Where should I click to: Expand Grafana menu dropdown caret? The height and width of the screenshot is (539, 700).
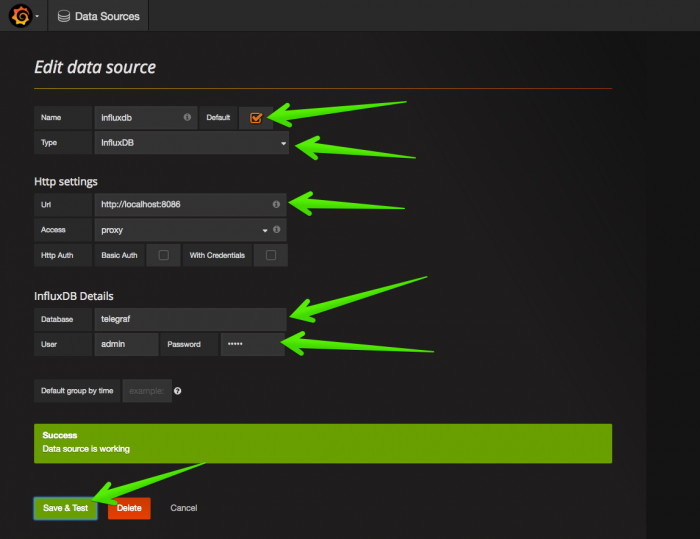[37, 17]
